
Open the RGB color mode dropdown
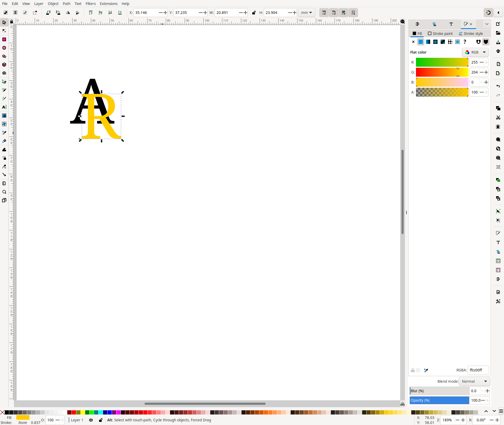(x=476, y=52)
